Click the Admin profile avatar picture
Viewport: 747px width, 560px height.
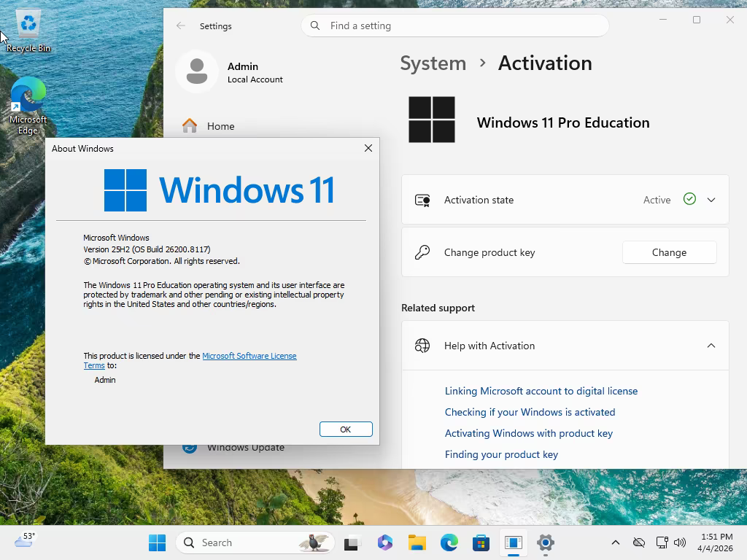[197, 71]
